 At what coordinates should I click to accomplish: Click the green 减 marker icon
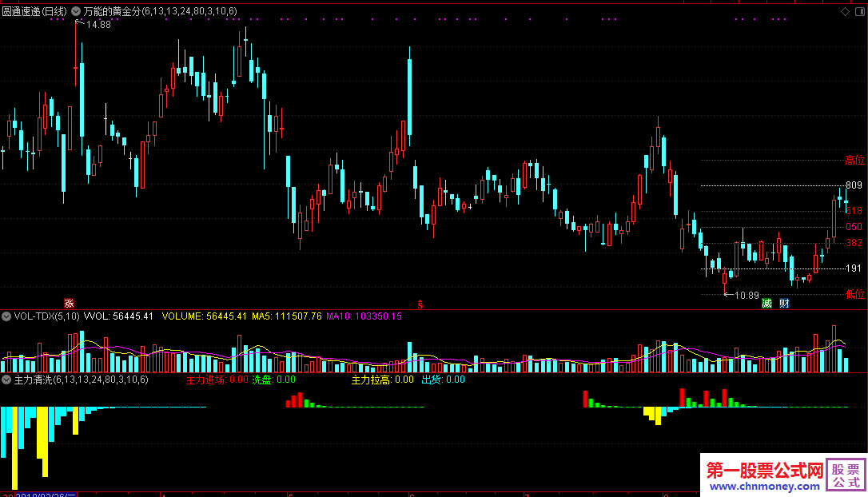point(766,304)
